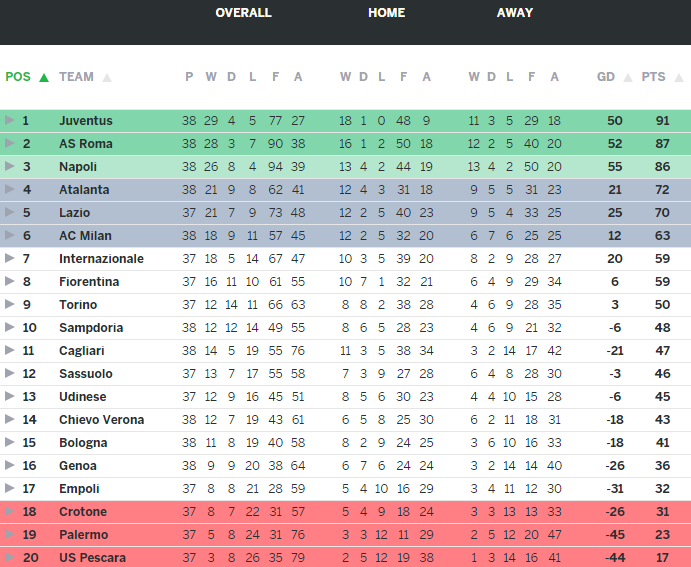Click Juventus's 91 points cell
This screenshot has height=567, width=691.
tap(662, 121)
